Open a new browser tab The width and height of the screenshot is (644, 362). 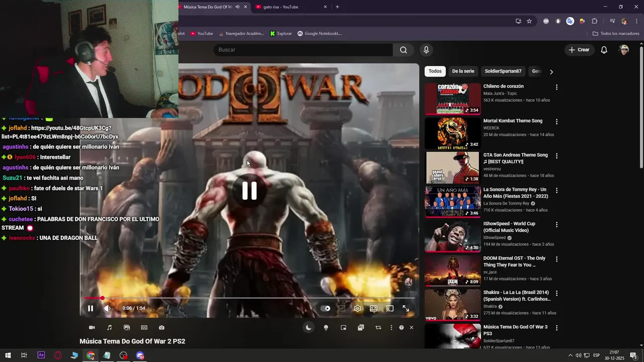pyautogui.click(x=337, y=7)
